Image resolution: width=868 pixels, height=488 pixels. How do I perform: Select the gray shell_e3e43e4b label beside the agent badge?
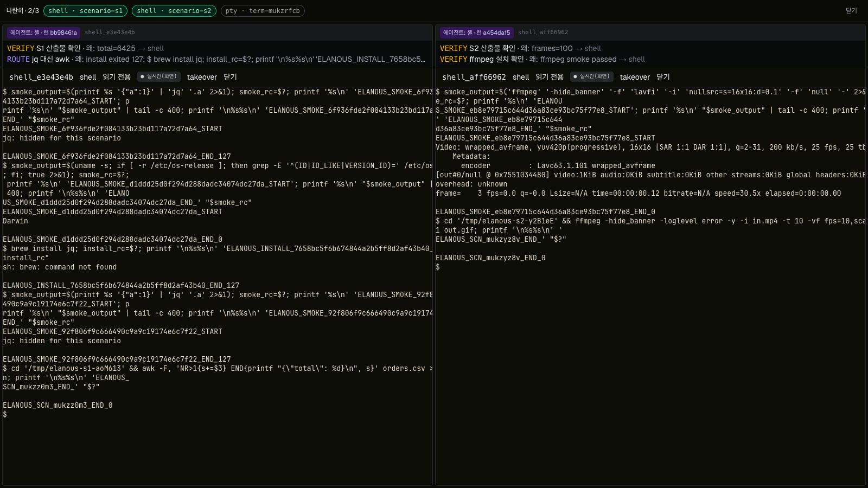(x=110, y=33)
